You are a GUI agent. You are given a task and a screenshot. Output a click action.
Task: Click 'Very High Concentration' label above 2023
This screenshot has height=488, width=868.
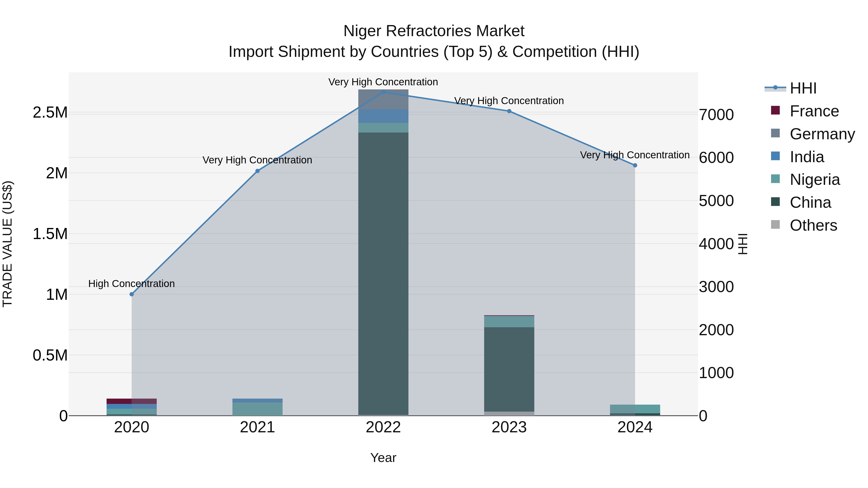pyautogui.click(x=509, y=101)
